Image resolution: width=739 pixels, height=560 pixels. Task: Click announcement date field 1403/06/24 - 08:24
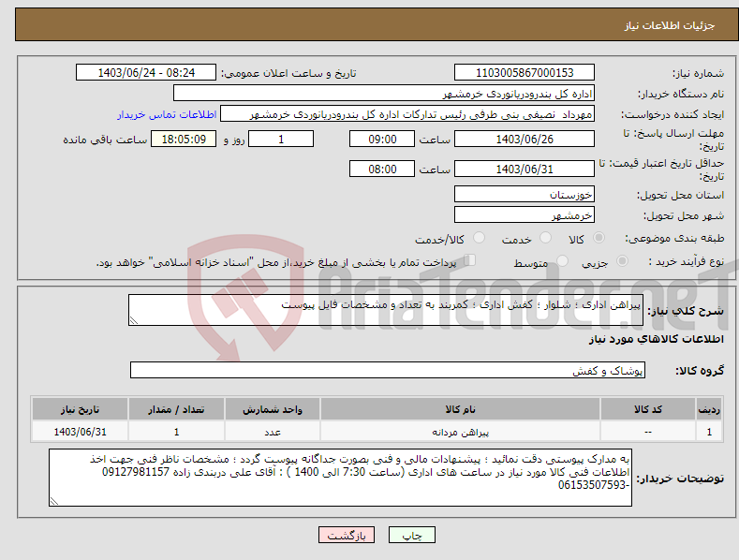[x=146, y=73]
